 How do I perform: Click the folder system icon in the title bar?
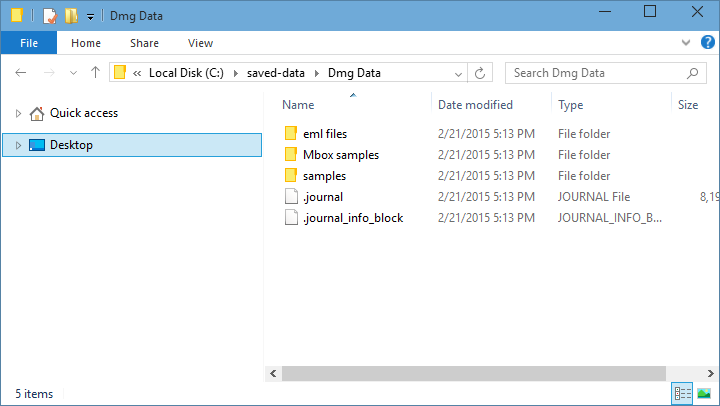pos(17,15)
